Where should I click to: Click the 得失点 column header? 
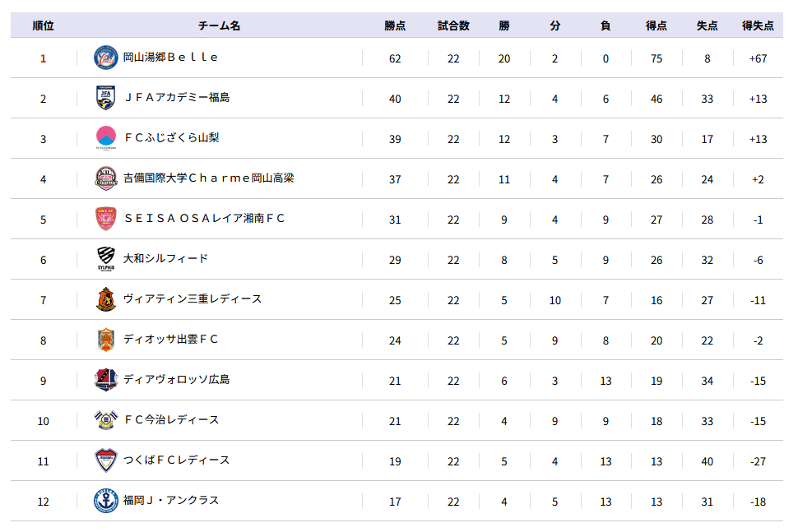coord(758,25)
